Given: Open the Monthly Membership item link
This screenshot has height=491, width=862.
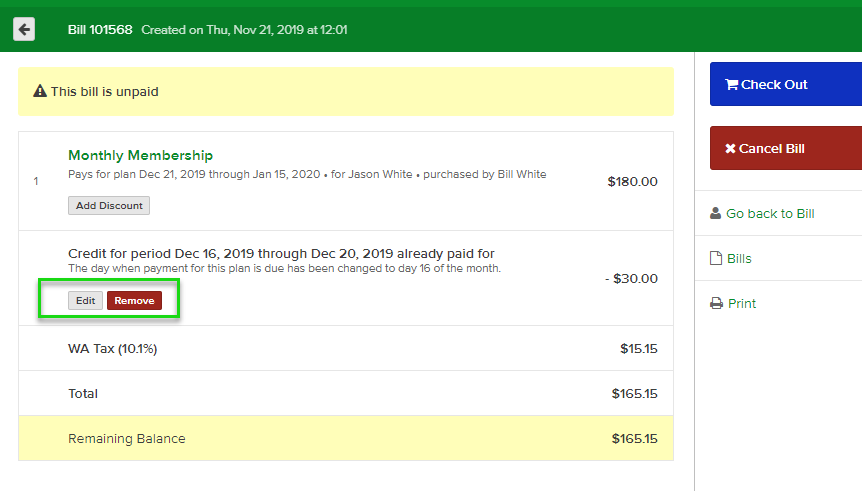Looking at the screenshot, I should [x=140, y=156].
